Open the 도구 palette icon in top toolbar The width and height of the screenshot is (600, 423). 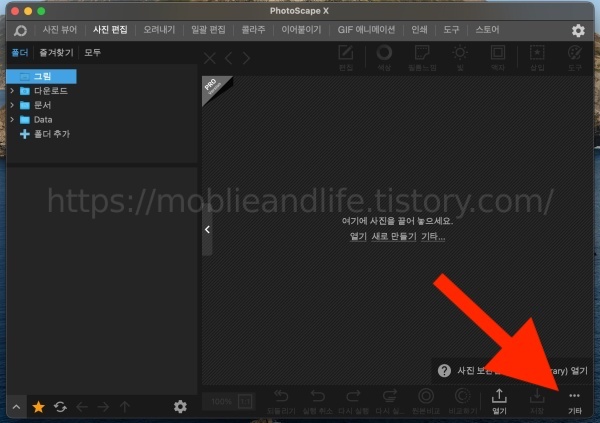pos(575,53)
